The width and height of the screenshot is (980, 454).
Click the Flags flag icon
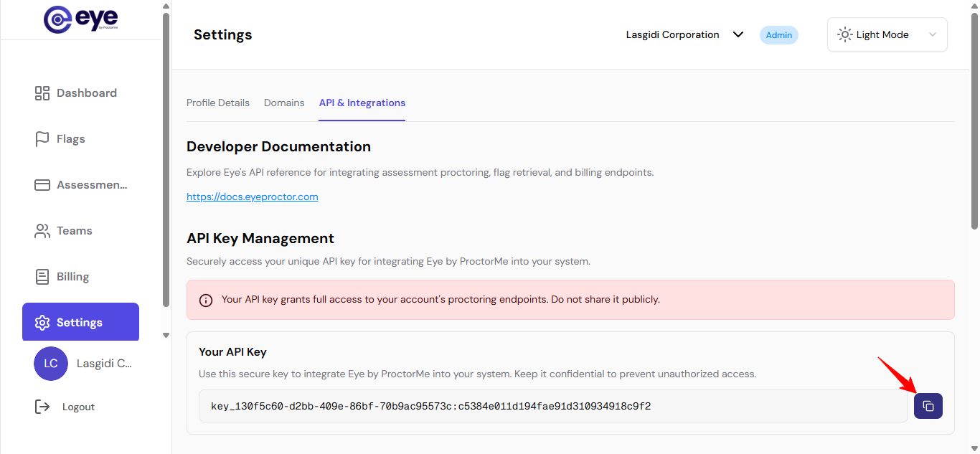pyautogui.click(x=42, y=139)
